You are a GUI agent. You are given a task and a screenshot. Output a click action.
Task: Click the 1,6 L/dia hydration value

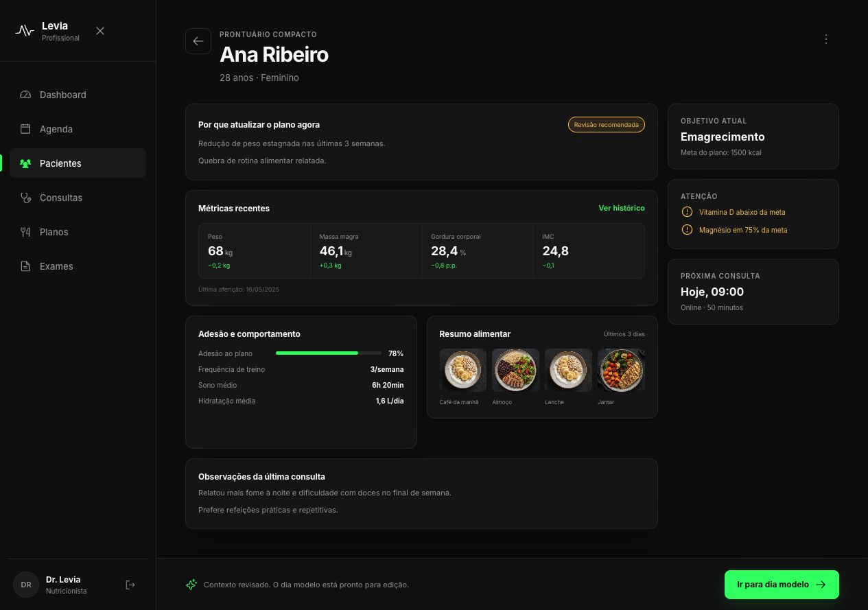point(390,401)
